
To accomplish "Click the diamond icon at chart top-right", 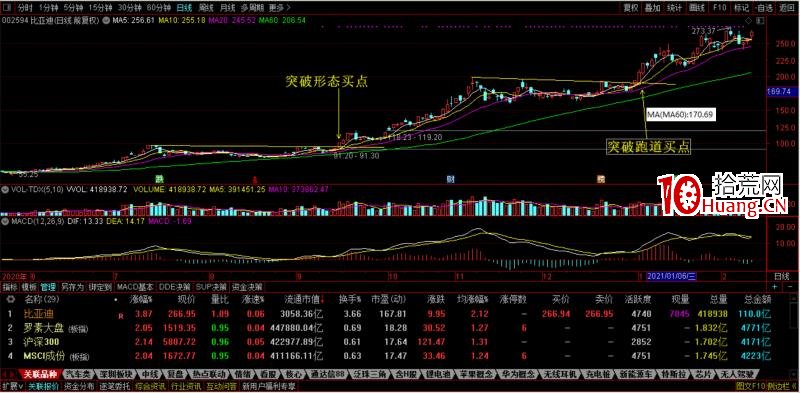I will 748,20.
